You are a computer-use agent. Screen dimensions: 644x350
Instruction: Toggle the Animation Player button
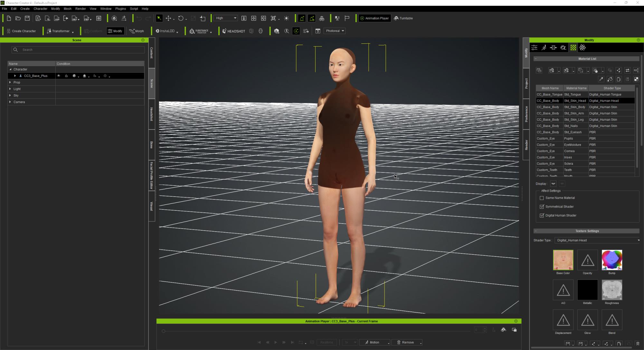[374, 18]
